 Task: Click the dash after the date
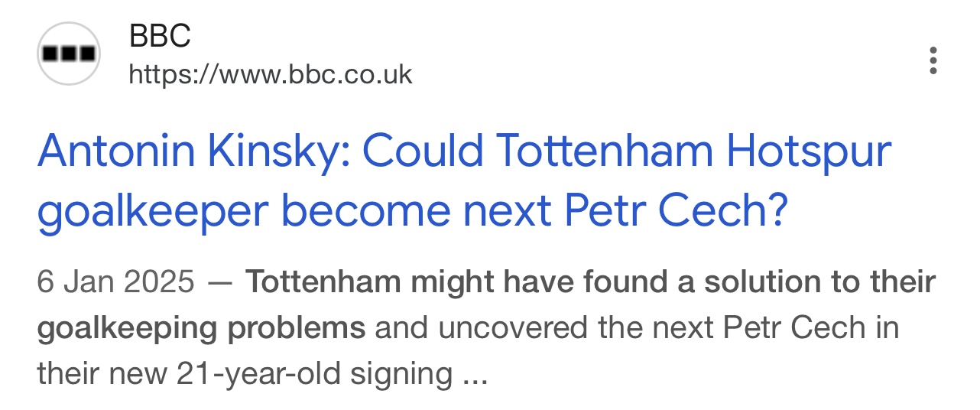(x=220, y=282)
